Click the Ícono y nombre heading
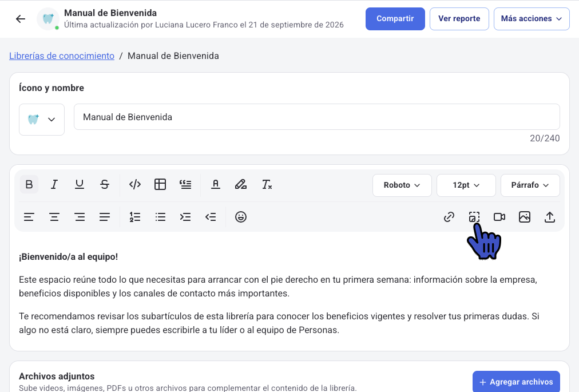This screenshot has height=392, width=579. coord(51,88)
